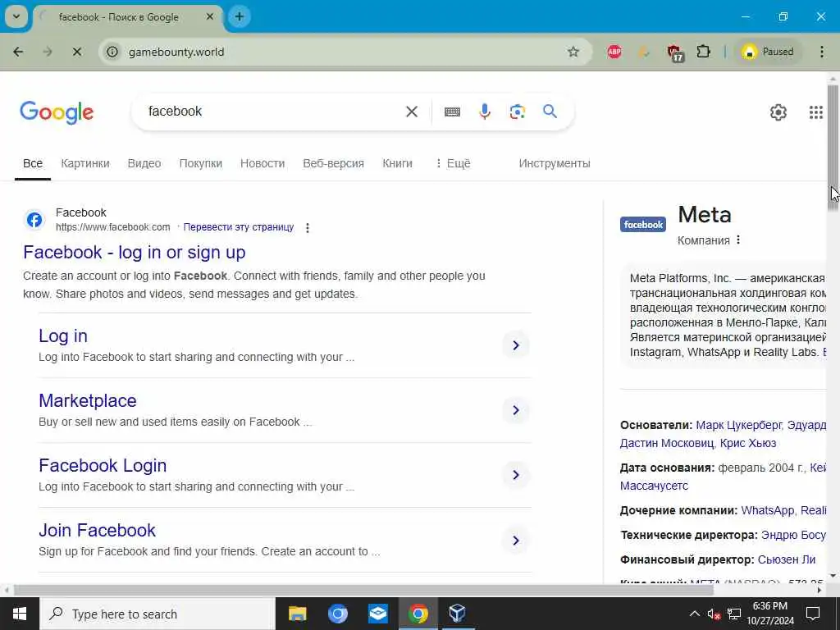
Task: Click the Type here to search box
Action: [x=157, y=614]
